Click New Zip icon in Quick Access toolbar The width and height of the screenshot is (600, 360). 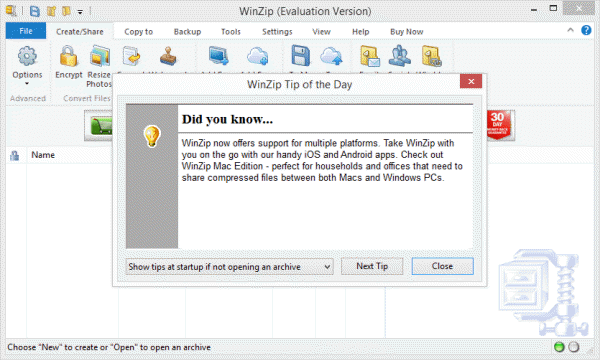coord(51,11)
